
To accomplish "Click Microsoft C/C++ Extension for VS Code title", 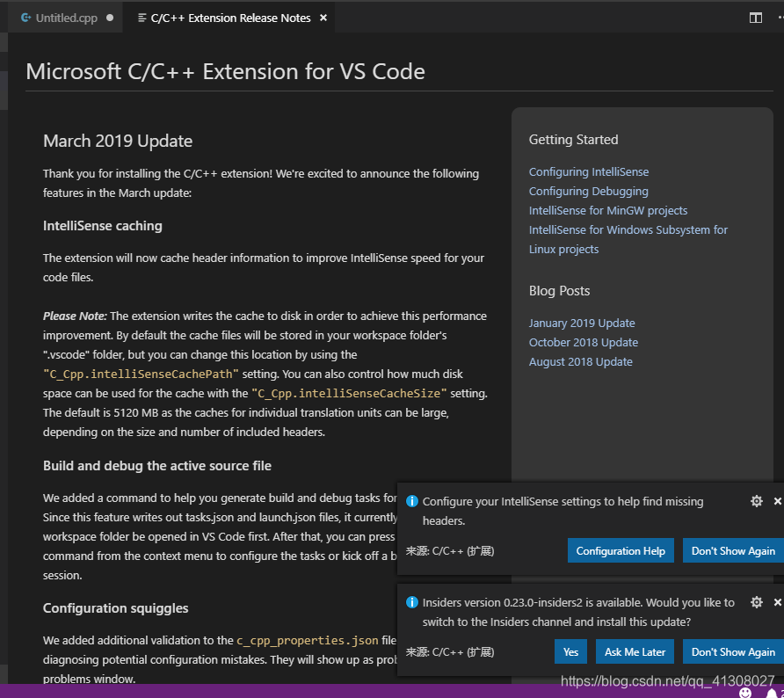I will [x=225, y=71].
